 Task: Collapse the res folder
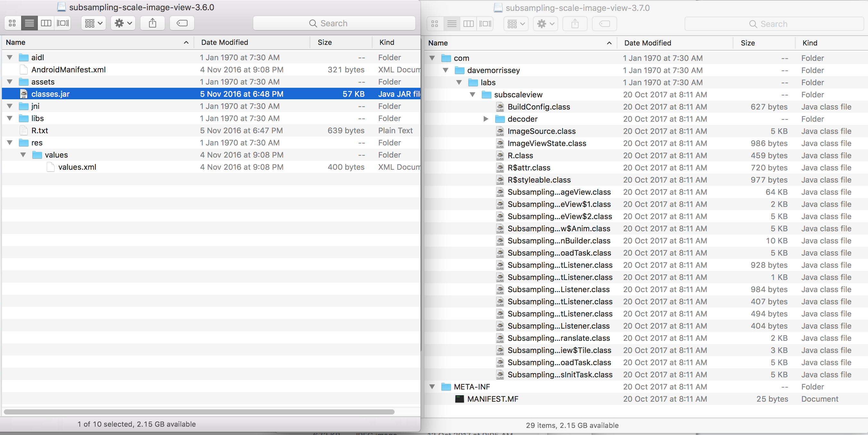tap(9, 143)
